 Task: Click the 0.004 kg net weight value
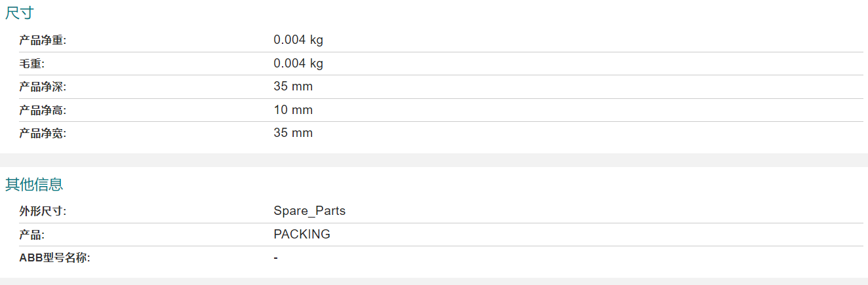pyautogui.click(x=298, y=40)
